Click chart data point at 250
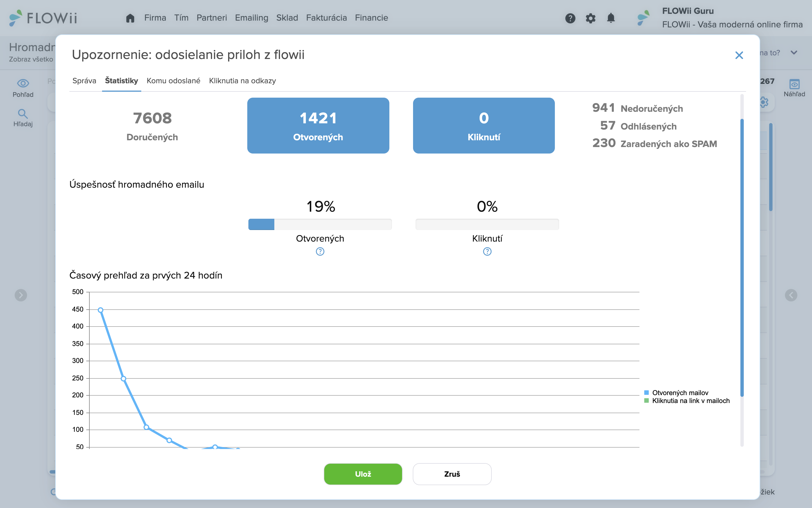This screenshot has height=508, width=812. (123, 379)
